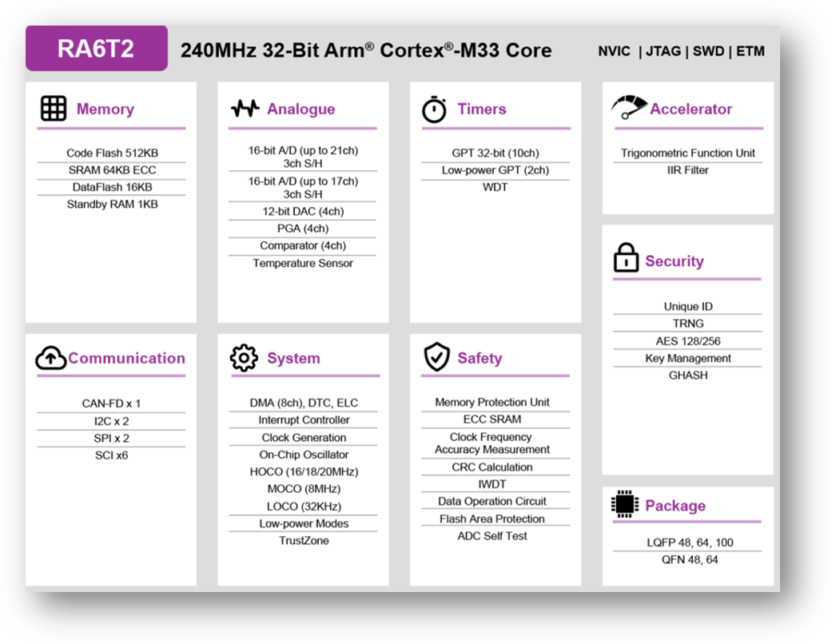Click the Timers stopwatch icon

(435, 109)
